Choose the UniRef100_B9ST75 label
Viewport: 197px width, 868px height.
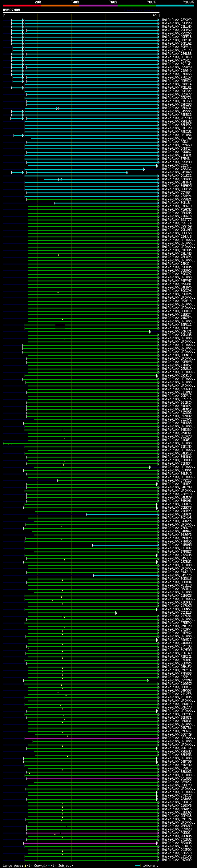point(177,220)
